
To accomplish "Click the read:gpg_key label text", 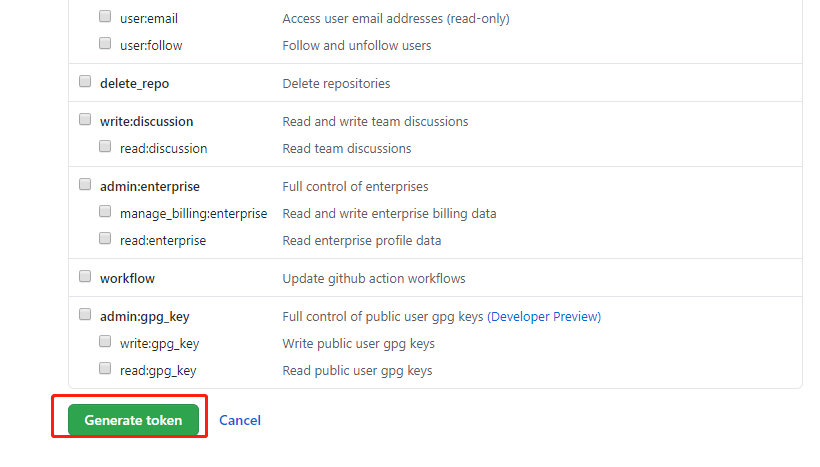I will tap(158, 371).
